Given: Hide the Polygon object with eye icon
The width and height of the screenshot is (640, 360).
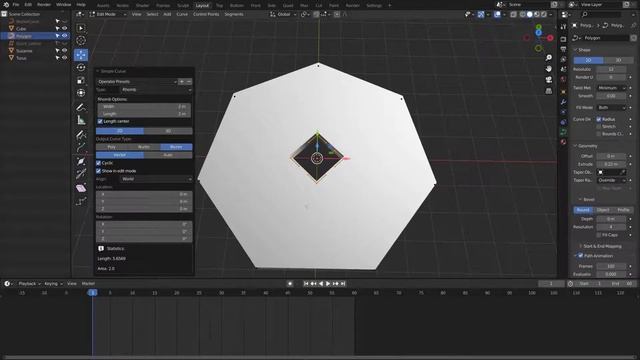Looking at the screenshot, I should point(64,36).
